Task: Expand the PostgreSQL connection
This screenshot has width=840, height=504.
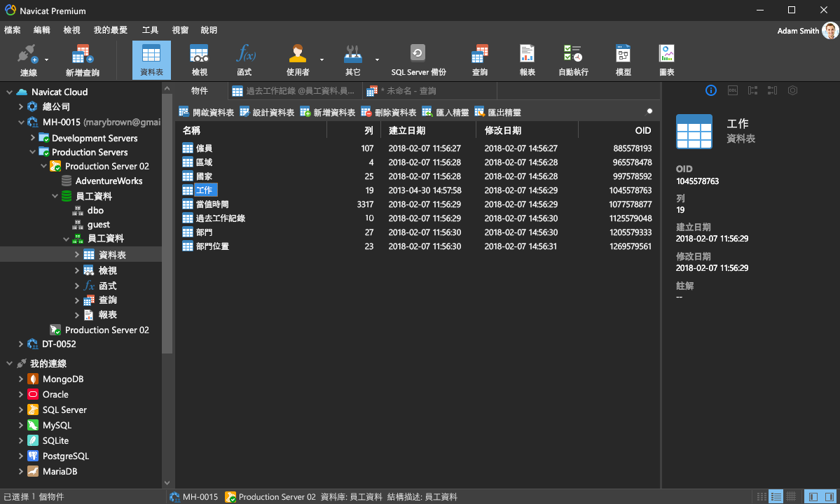Action: point(21,456)
